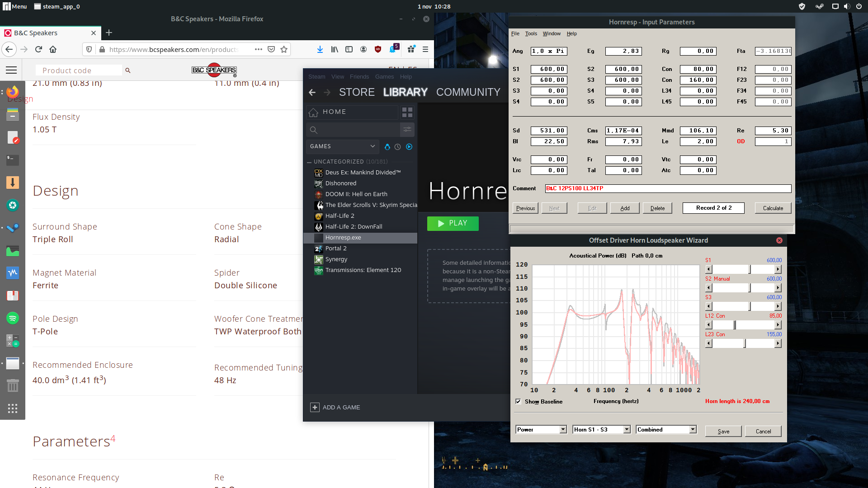The width and height of the screenshot is (868, 488).
Task: Click S2 Manual slider left arrow
Action: 708,288
